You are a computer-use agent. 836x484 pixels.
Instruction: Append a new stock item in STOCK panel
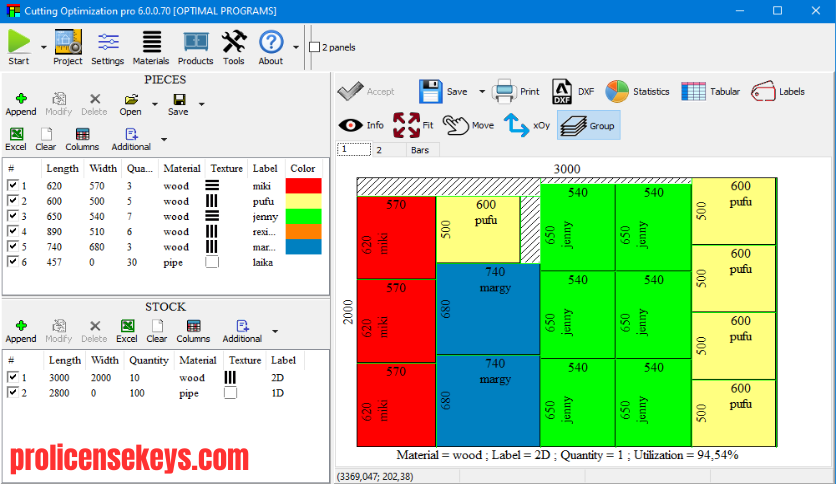[x=21, y=332]
